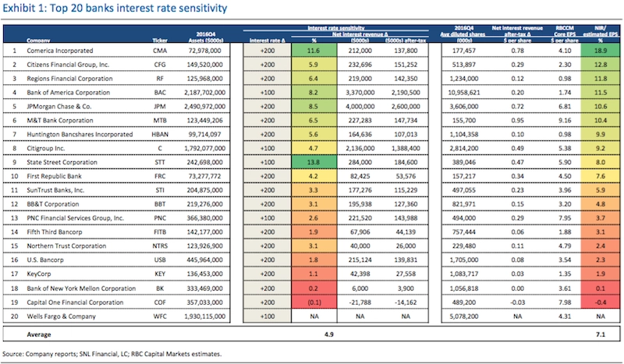The width and height of the screenshot is (624, 364).
Task: Click the average value 4.9
Action: point(328,334)
